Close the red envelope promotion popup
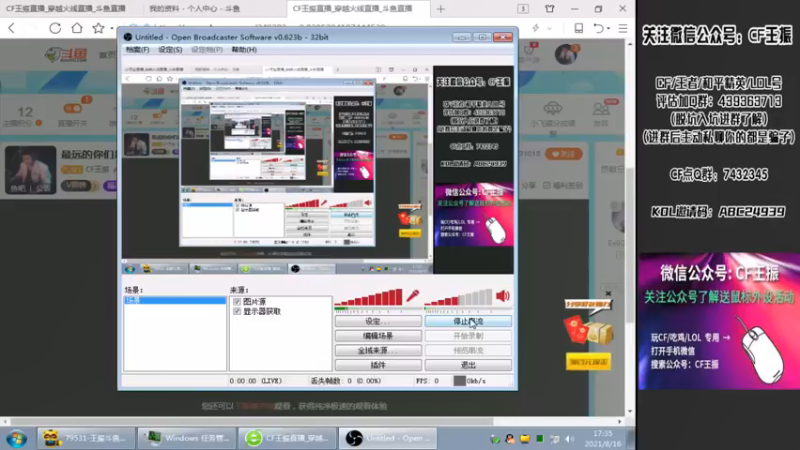The height and width of the screenshot is (450, 800). click(x=608, y=293)
